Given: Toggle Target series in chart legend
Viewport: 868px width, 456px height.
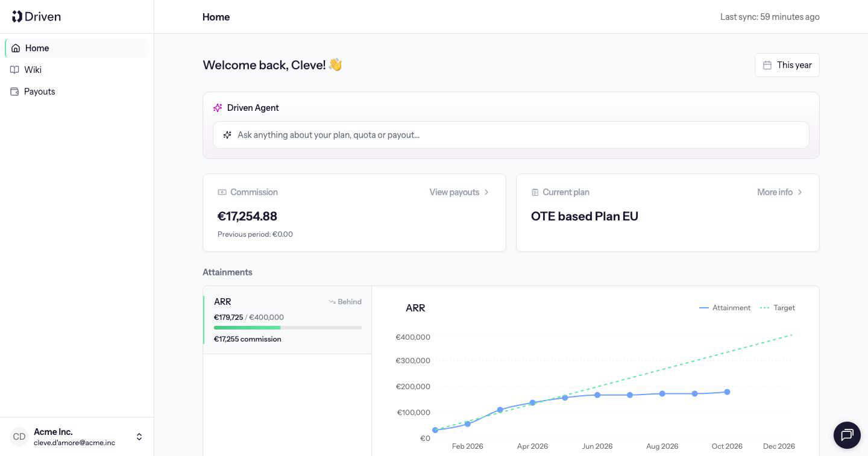Looking at the screenshot, I should 777,308.
